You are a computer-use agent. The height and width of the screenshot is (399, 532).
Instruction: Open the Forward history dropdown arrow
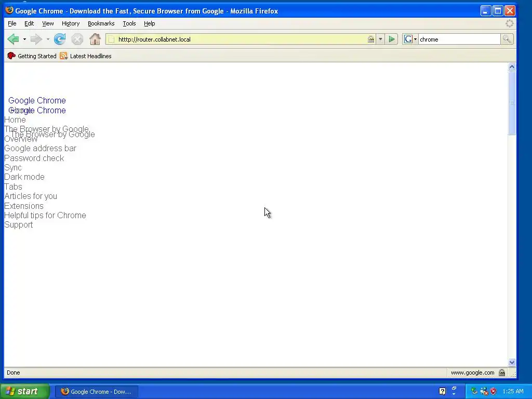click(48, 39)
